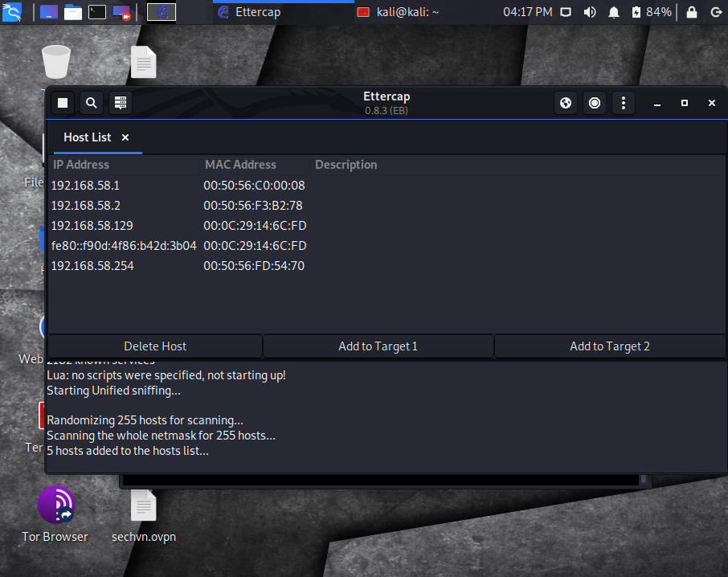The width and height of the screenshot is (728, 577).
Task: Click the log out icon in panel
Action: (x=716, y=12)
